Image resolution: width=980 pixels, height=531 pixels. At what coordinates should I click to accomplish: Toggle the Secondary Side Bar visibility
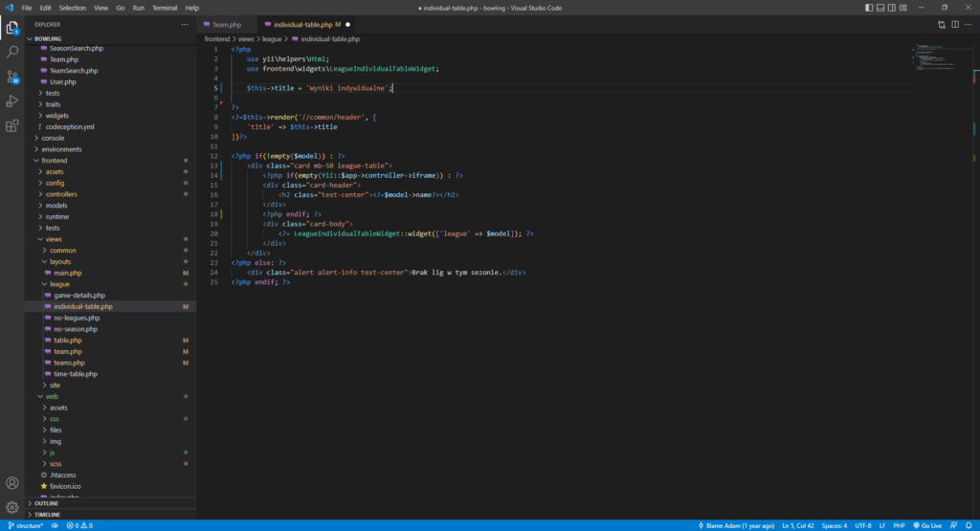click(892, 8)
